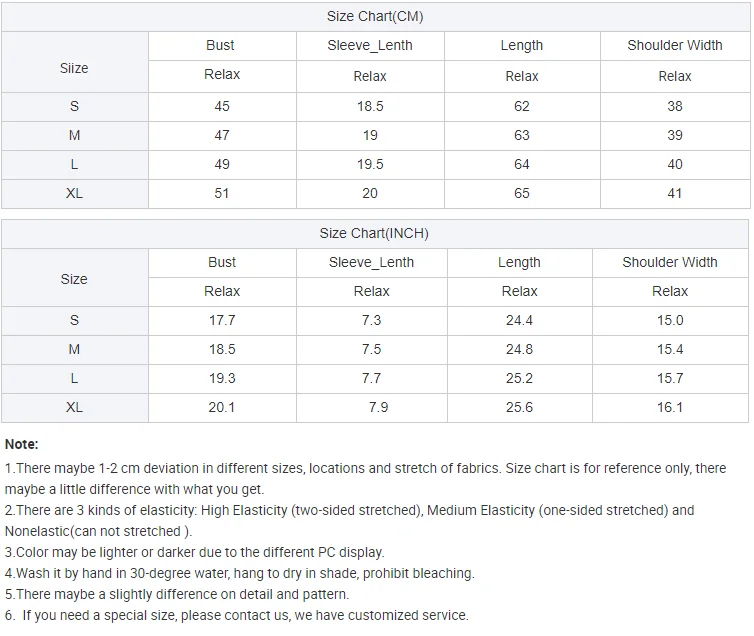This screenshot has height=636, width=754.
Task: Click the Size Chart(INCH) table title
Action: click(x=374, y=233)
